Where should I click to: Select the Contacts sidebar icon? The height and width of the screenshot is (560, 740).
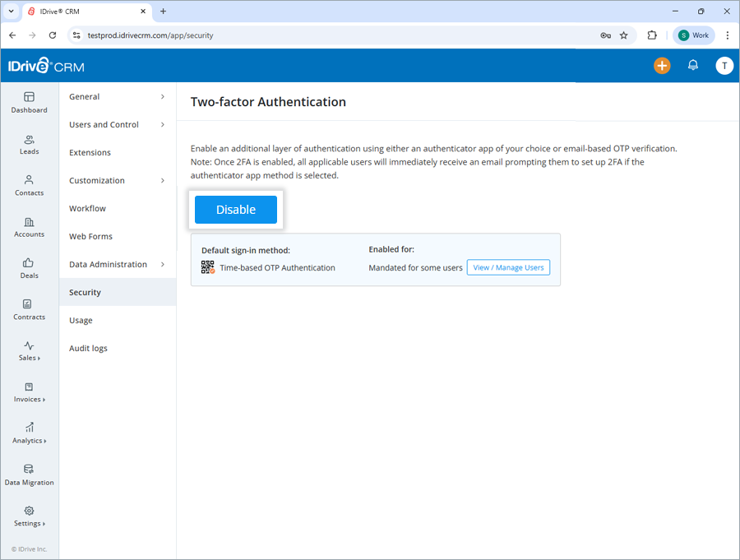tap(29, 187)
